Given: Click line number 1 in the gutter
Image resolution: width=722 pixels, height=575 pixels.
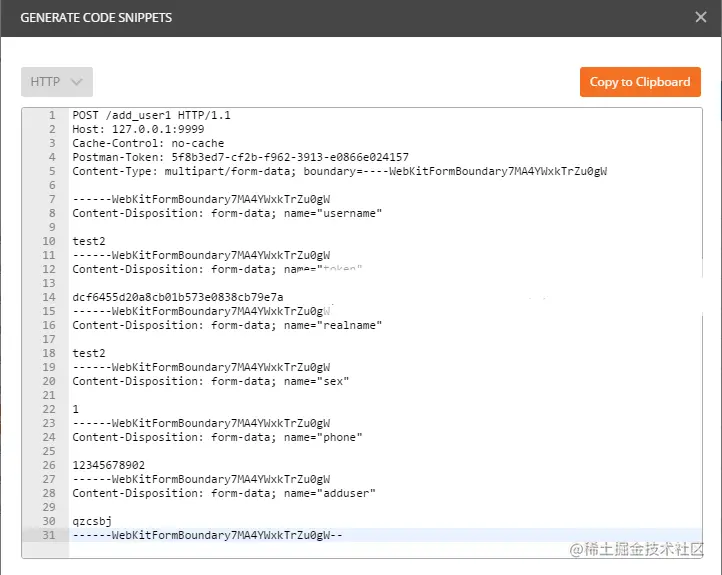Looking at the screenshot, I should [x=52, y=115].
